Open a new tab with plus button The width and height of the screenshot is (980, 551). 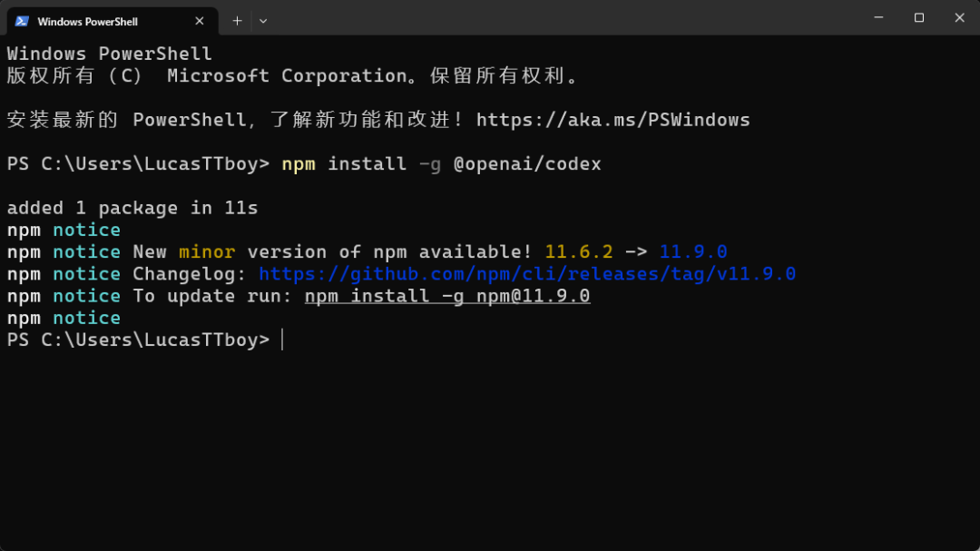(x=237, y=21)
